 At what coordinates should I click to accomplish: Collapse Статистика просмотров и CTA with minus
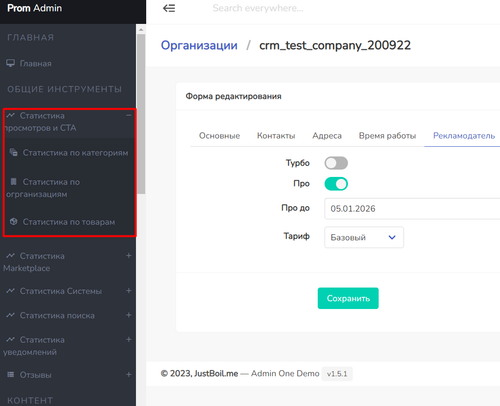129,115
